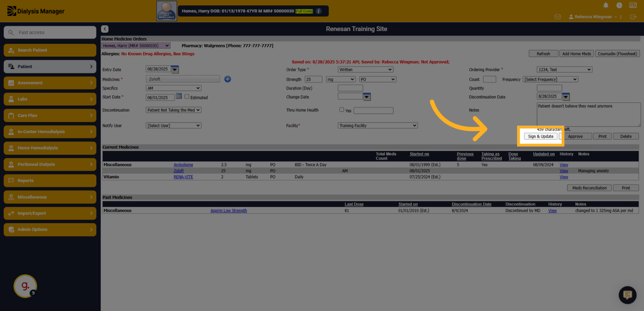Open the Discontinuation reason dropdown
The height and width of the screenshot is (311, 644).
pos(173,110)
